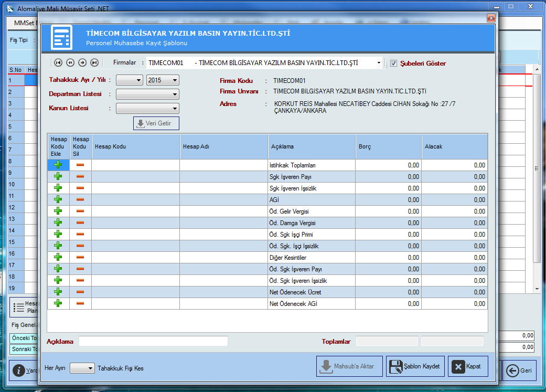Remove account code from Diğer Kesintiler row
Screen dimensions: 546x392
click(x=80, y=257)
